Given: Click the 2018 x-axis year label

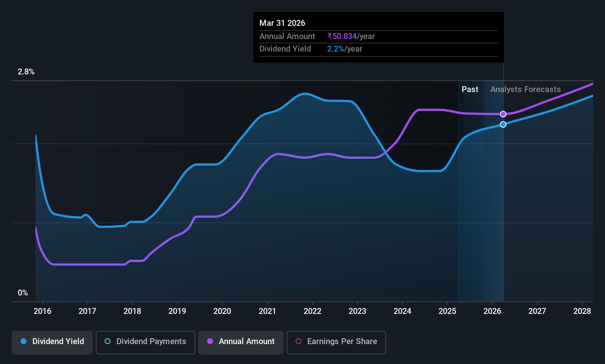Looking at the screenshot, I should [132, 311].
